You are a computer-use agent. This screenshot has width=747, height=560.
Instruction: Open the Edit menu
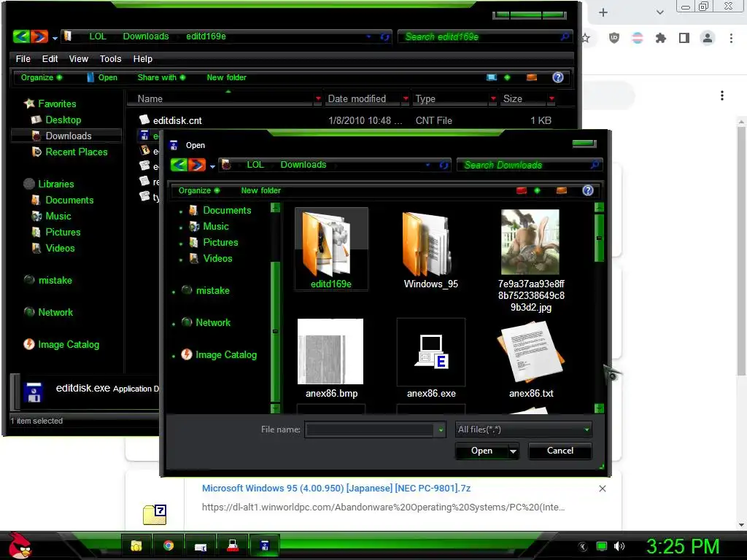pos(50,58)
